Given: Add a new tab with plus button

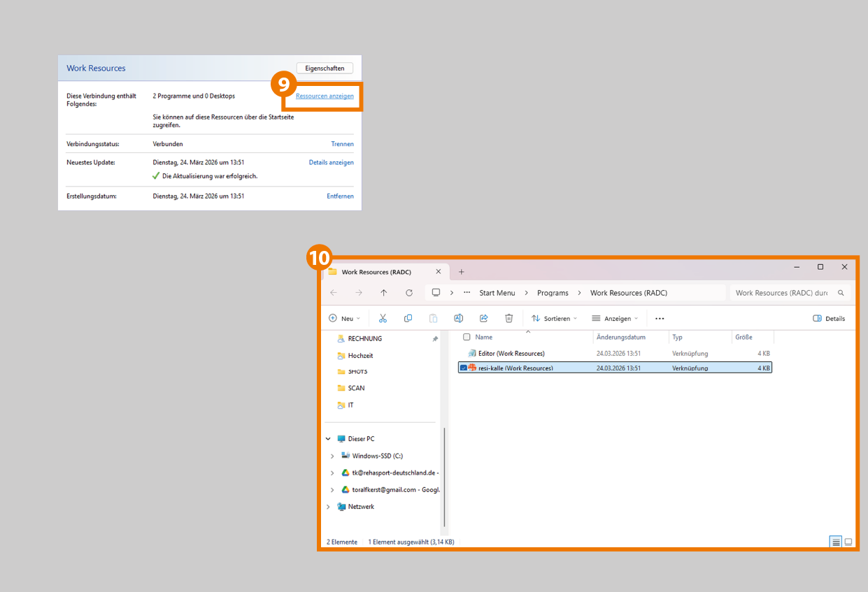Looking at the screenshot, I should point(461,272).
